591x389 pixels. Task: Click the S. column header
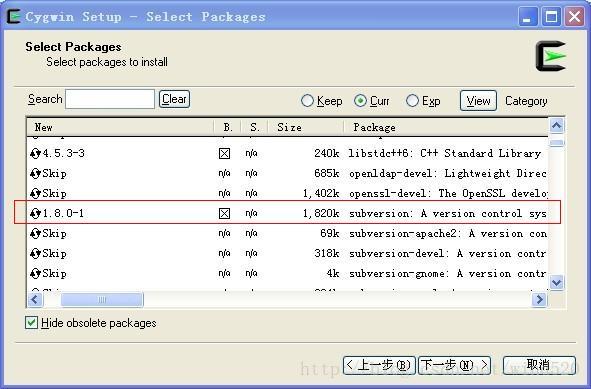click(x=254, y=127)
